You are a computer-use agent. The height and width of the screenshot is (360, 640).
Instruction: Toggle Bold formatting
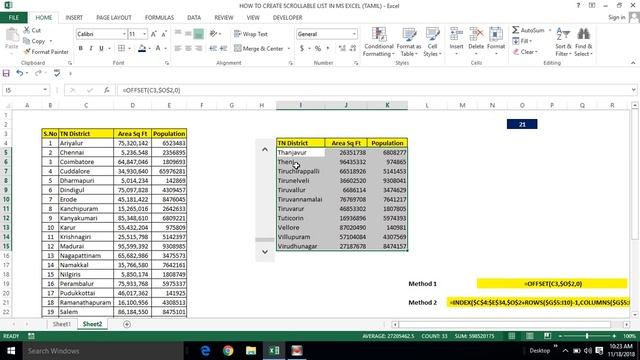pos(81,48)
